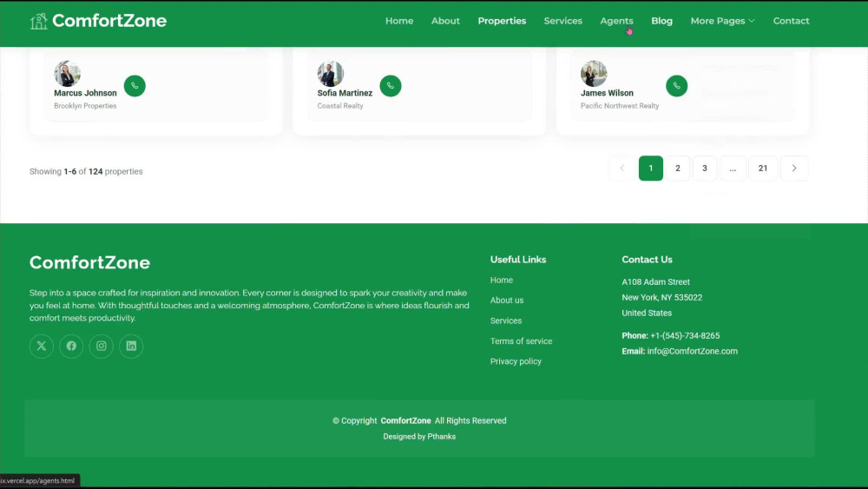This screenshot has height=489, width=868.
Task: Click the ComfortZone house logo icon
Action: point(39,21)
